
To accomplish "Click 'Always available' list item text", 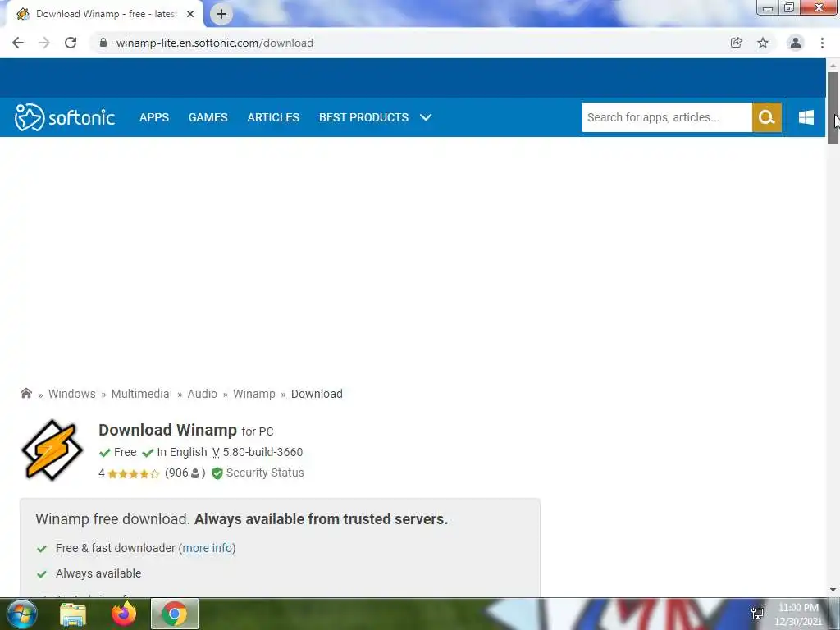I will pyautogui.click(x=98, y=573).
